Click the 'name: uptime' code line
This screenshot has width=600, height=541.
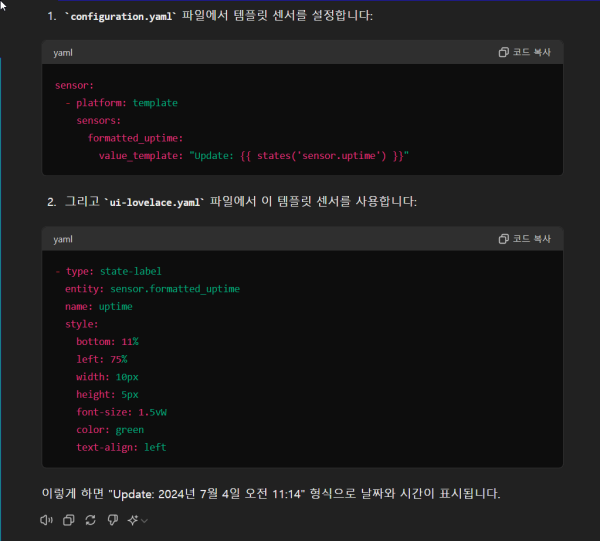99,306
